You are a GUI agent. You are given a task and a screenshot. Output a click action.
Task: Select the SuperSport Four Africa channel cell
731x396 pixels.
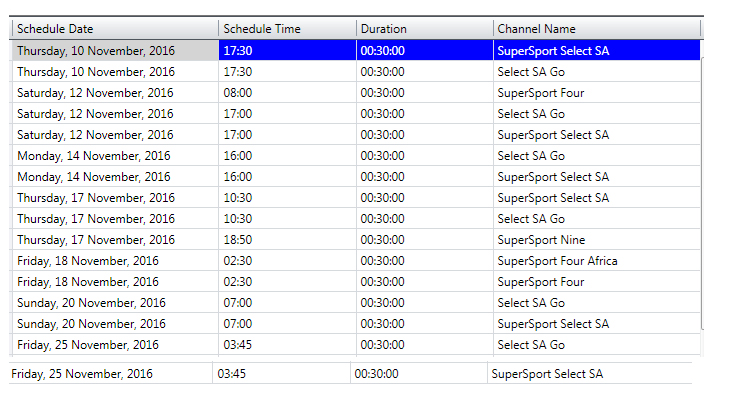click(x=597, y=261)
